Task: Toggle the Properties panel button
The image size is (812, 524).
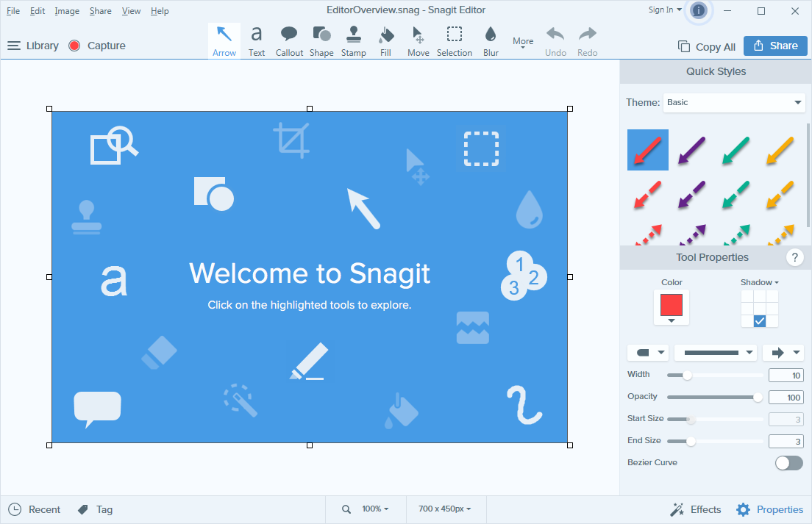Action: point(769,509)
